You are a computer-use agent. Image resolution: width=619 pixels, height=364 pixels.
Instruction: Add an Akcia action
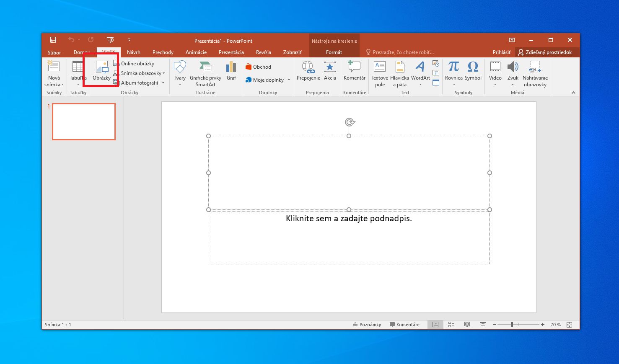point(330,70)
